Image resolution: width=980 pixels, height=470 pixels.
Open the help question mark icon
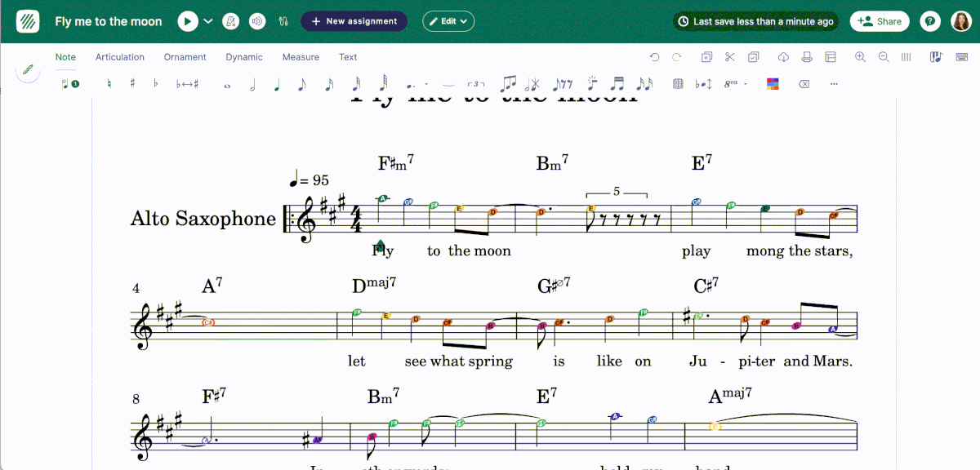(929, 21)
